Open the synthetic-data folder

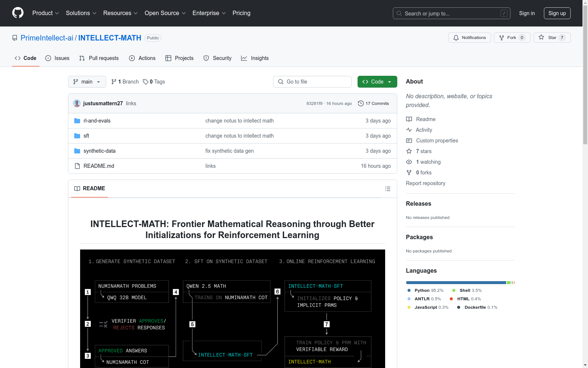(100, 151)
